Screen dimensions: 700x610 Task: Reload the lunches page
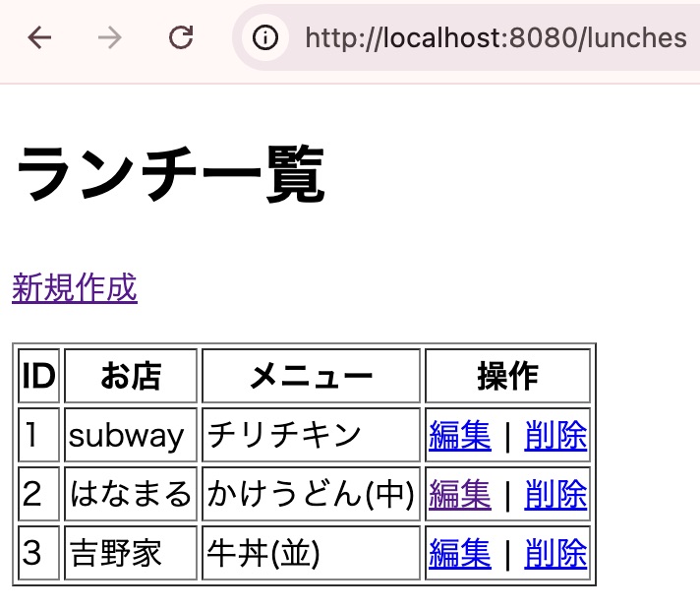coord(181,37)
